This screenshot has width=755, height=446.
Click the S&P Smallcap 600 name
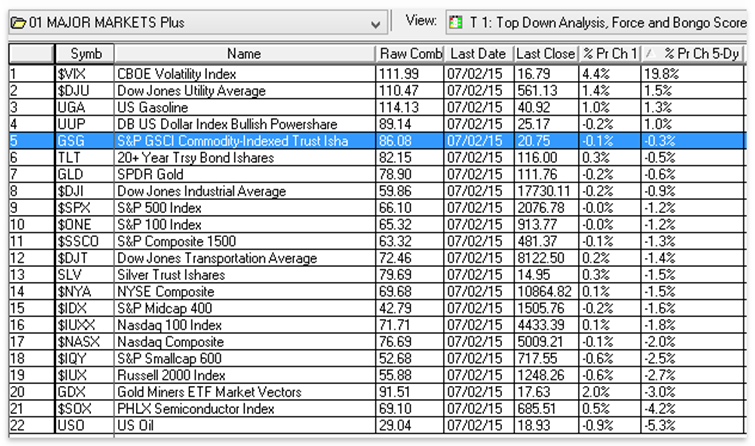(169, 358)
